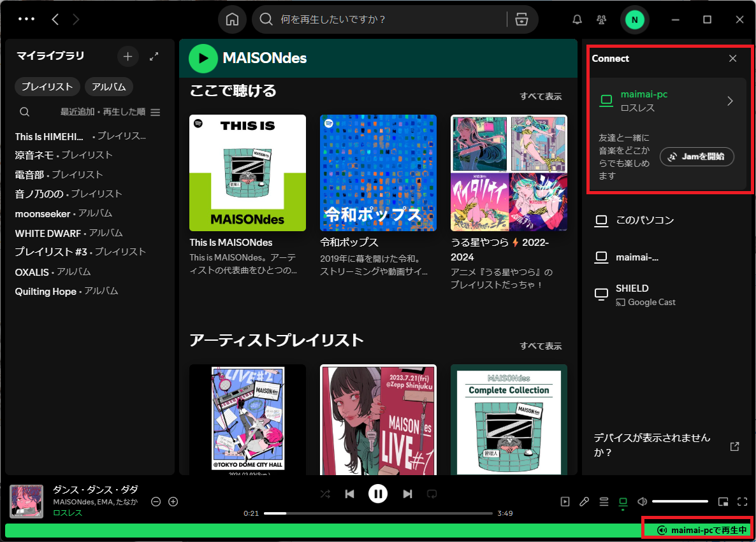This screenshot has height=542, width=756.
Task: Open the MAISONdes LIVE#1 cover
Action: (x=379, y=420)
